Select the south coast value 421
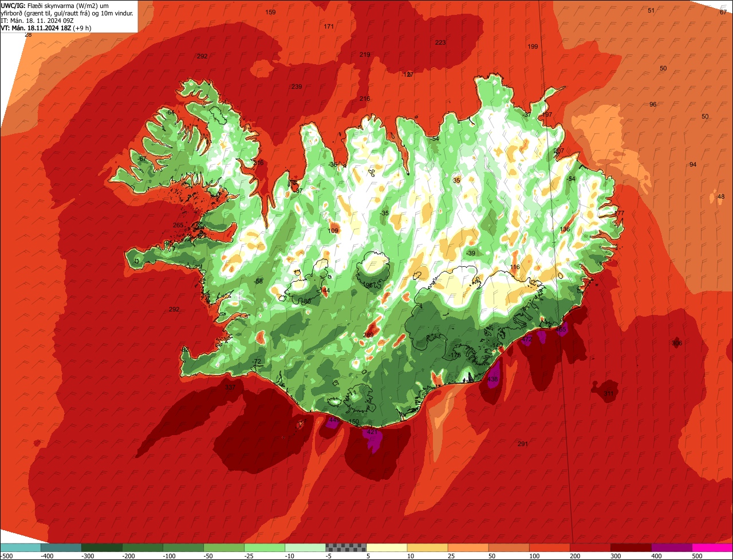The image size is (733, 560). tap(372, 432)
